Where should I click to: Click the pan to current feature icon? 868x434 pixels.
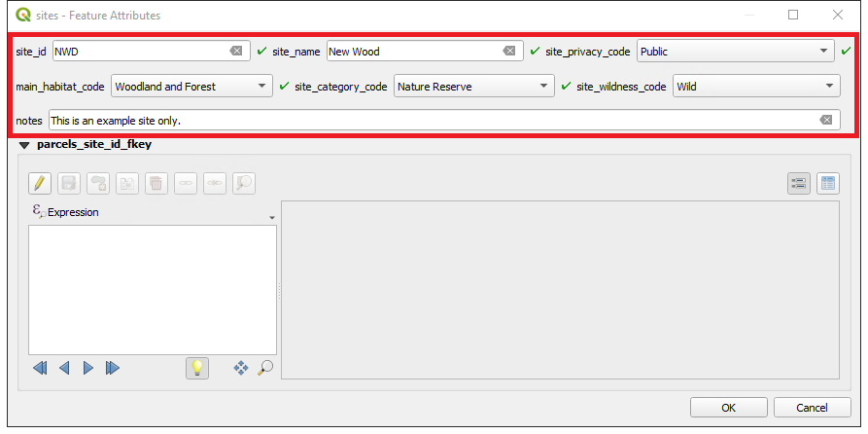pos(241,368)
